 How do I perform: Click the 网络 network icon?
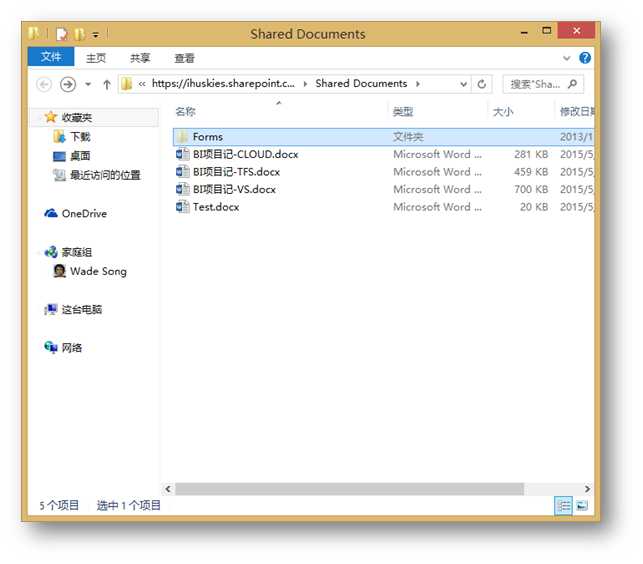click(50, 347)
